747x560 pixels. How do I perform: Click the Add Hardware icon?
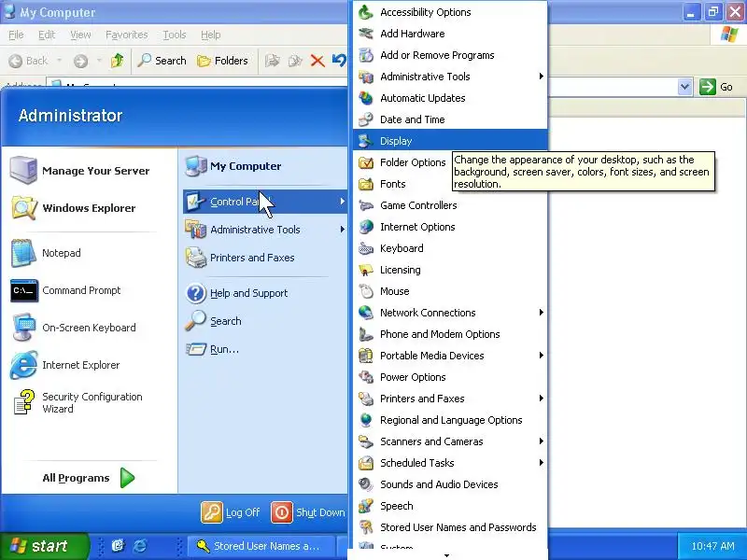[x=365, y=34]
